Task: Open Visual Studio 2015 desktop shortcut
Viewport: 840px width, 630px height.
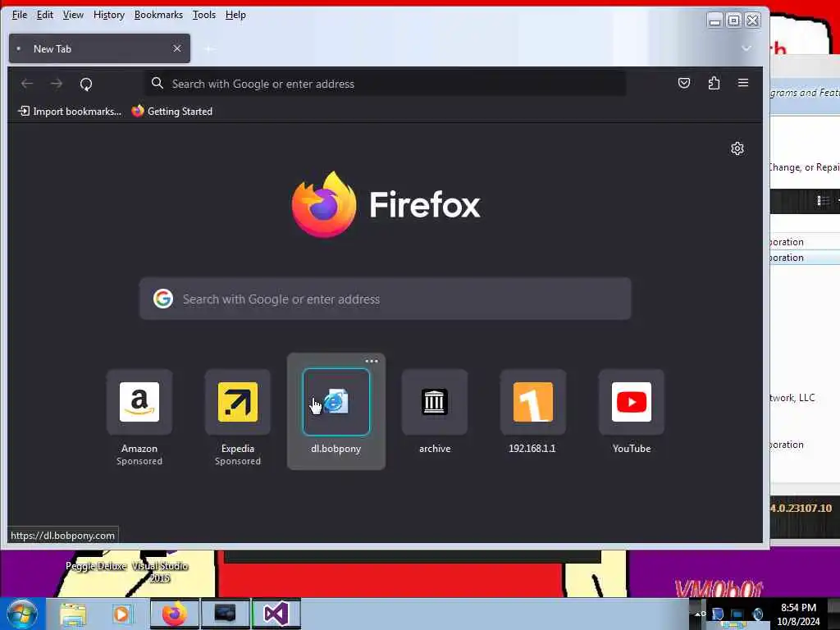Action: point(159,572)
